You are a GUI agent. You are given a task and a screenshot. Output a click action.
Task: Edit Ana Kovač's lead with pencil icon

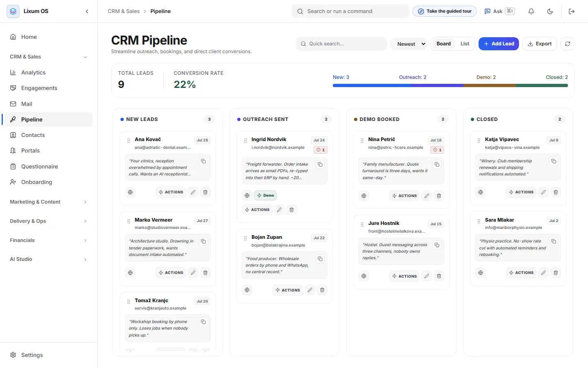pos(193,192)
